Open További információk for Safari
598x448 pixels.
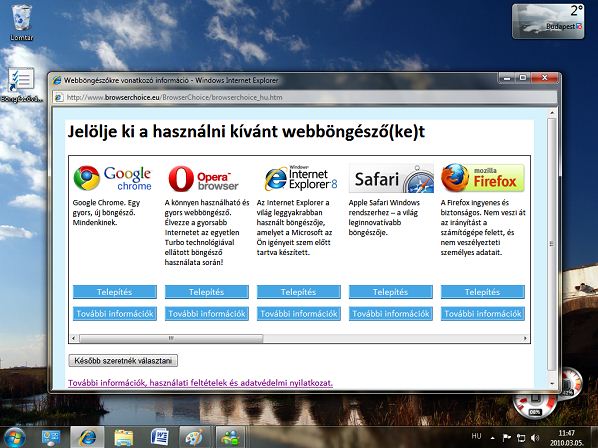pos(391,314)
